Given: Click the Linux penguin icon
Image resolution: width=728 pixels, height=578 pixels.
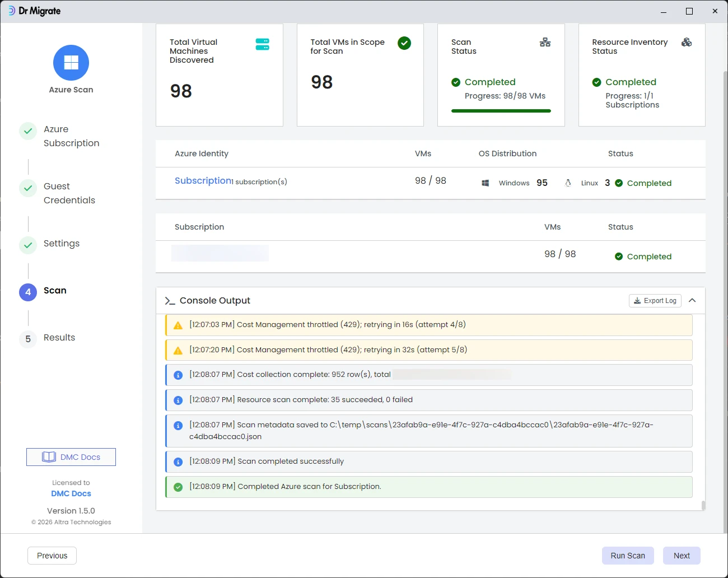Looking at the screenshot, I should [568, 183].
